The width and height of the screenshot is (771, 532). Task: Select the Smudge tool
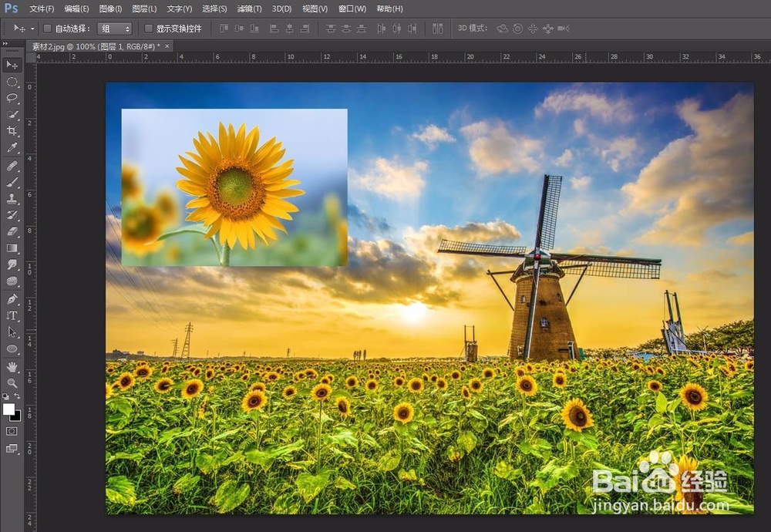pyautogui.click(x=12, y=264)
